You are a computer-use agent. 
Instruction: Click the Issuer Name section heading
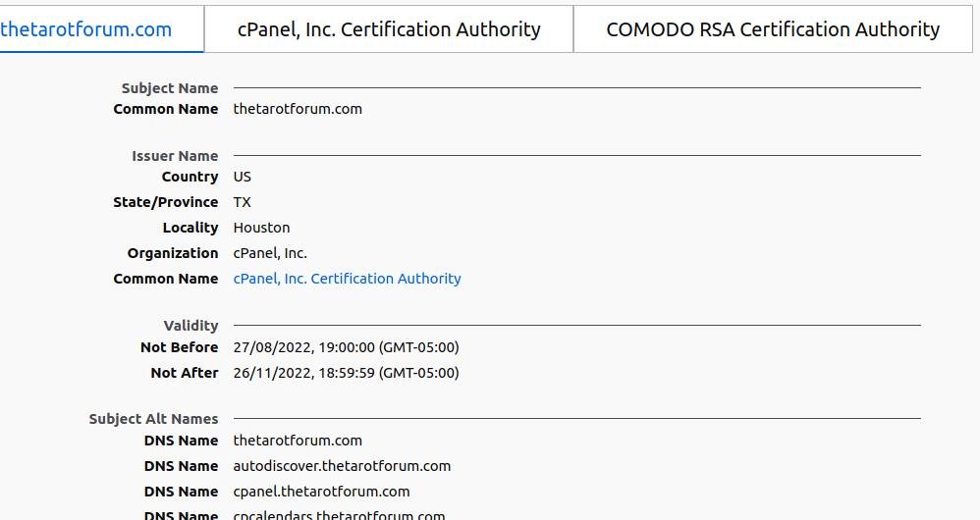coord(175,156)
